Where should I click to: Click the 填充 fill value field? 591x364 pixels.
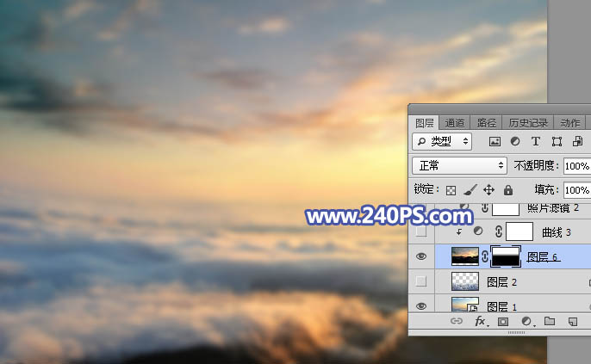[x=577, y=189]
